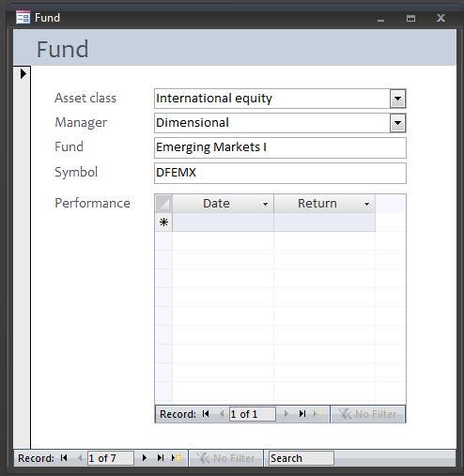464x476 pixels.
Task: Click the Symbol field containing DFEMX
Action: tap(280, 173)
